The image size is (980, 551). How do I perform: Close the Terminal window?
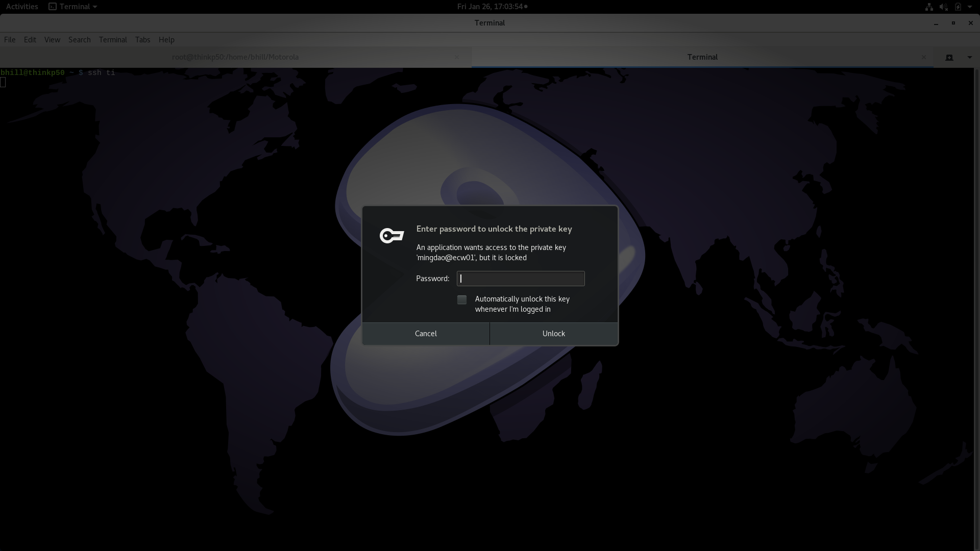(x=970, y=23)
